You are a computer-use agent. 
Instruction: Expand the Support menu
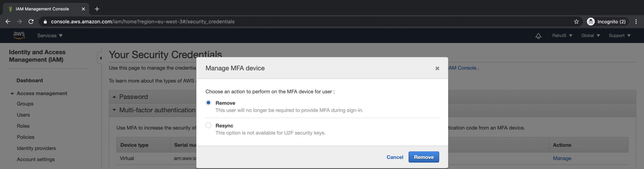tap(619, 35)
